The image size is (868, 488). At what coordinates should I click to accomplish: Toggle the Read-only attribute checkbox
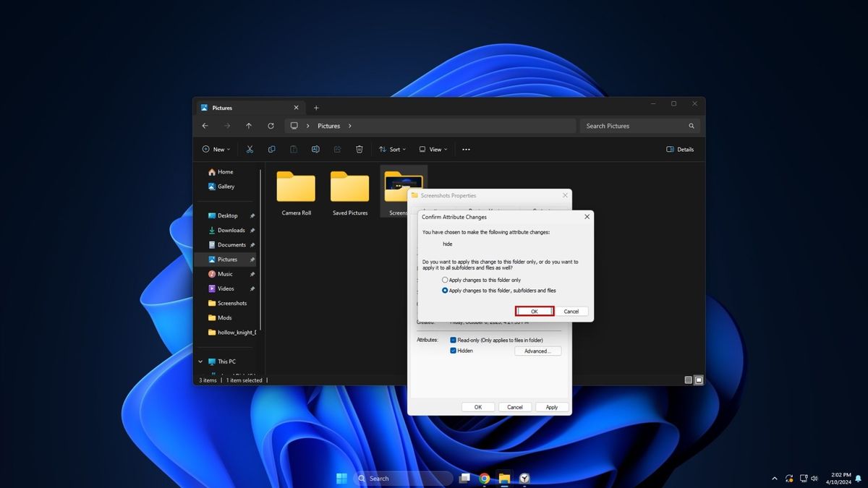451,340
